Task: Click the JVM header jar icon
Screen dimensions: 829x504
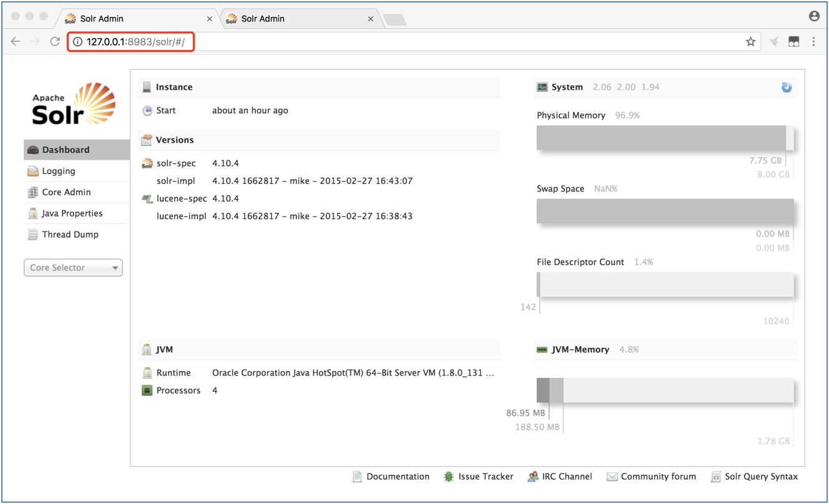Action: (x=147, y=349)
